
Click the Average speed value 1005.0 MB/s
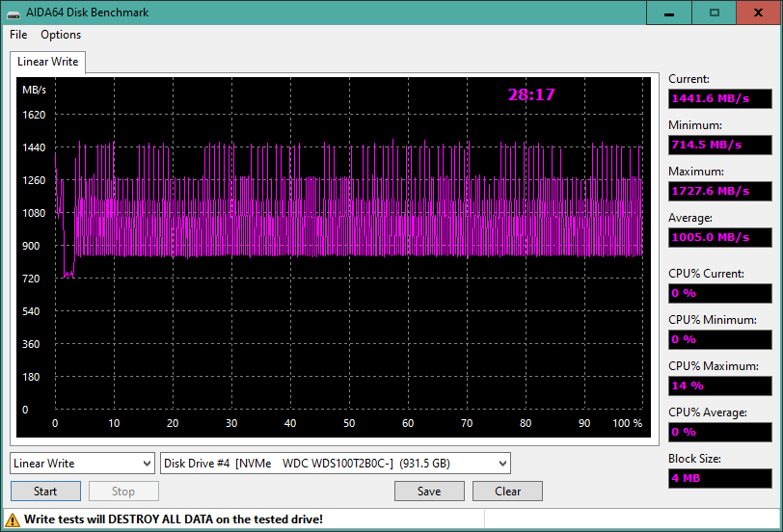click(720, 237)
